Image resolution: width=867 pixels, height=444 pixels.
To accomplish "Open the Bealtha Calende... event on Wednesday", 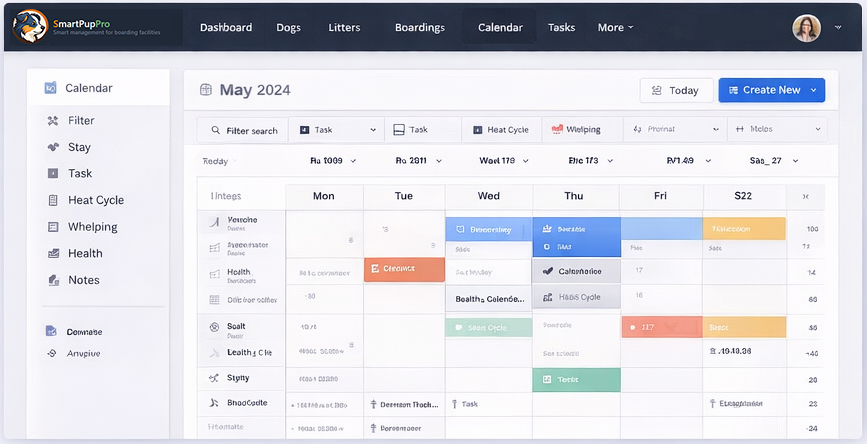I will pyautogui.click(x=489, y=299).
